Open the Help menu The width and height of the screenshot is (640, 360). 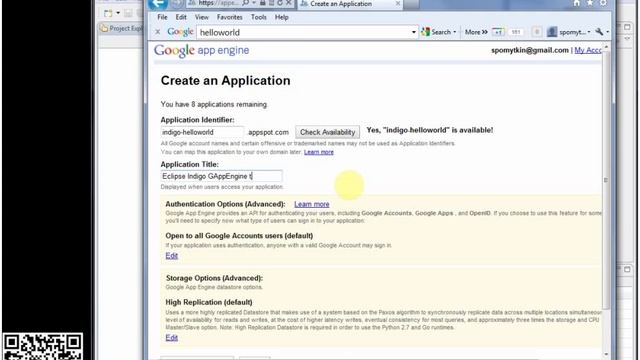pos(281,17)
